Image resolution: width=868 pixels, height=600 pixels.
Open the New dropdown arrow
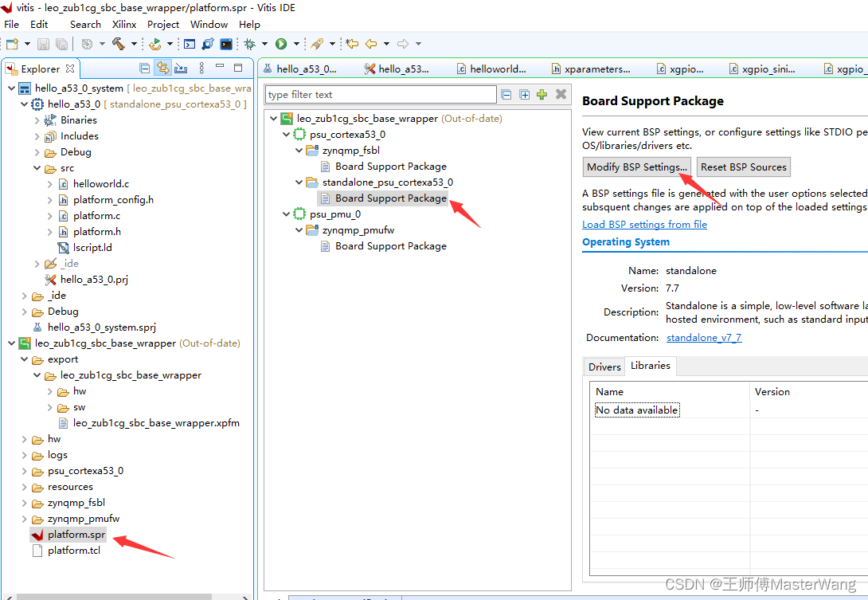27,44
